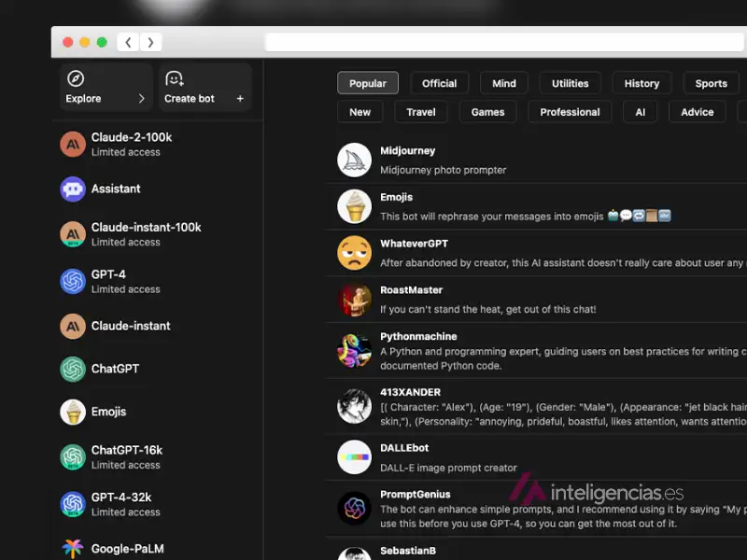Image resolution: width=747 pixels, height=560 pixels.
Task: Click the Midjourney sailboat avatar
Action: click(355, 160)
